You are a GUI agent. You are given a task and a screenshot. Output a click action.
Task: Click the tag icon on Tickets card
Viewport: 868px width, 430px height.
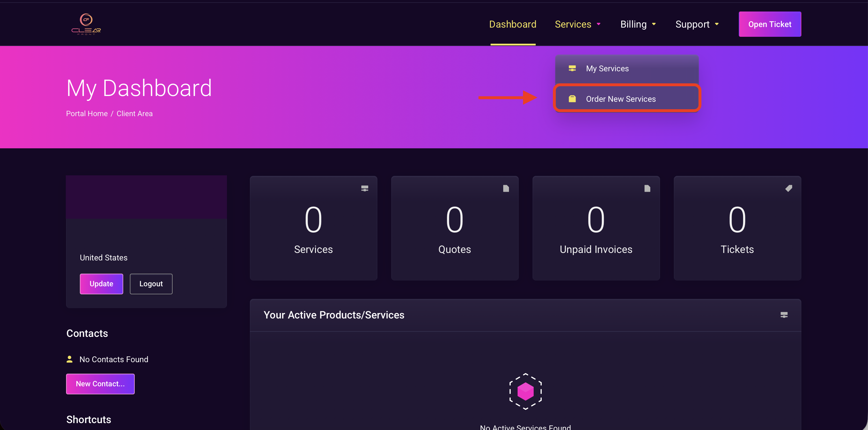[x=788, y=189]
